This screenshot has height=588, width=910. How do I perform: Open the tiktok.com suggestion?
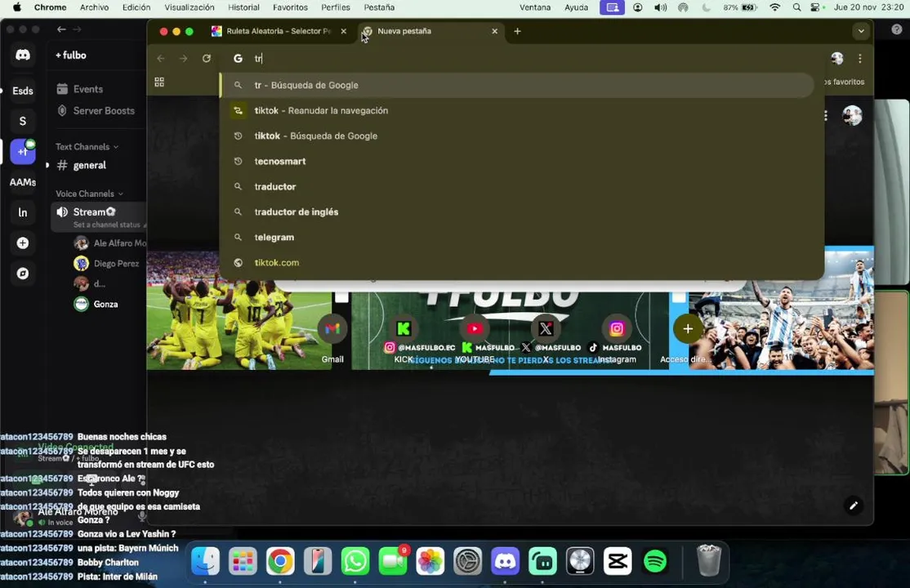(516, 263)
